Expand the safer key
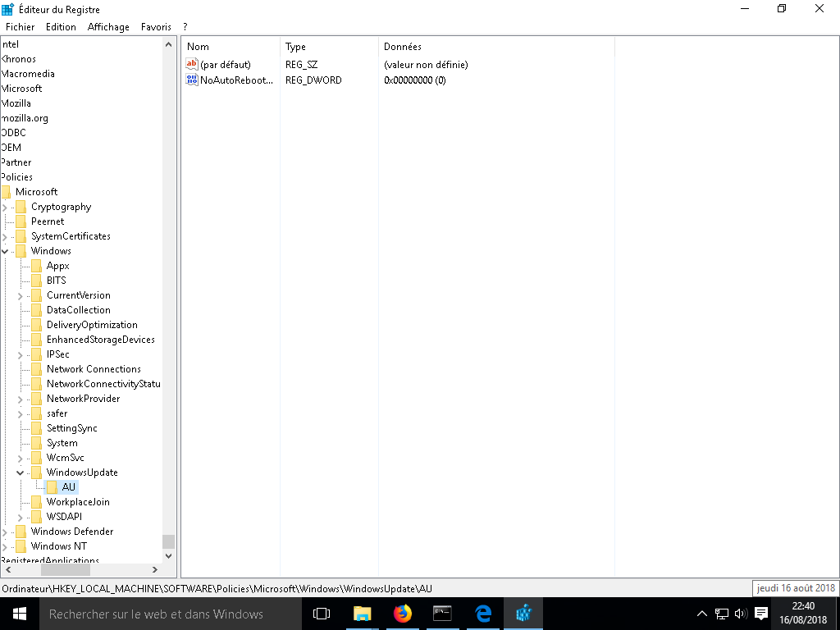 21,413
